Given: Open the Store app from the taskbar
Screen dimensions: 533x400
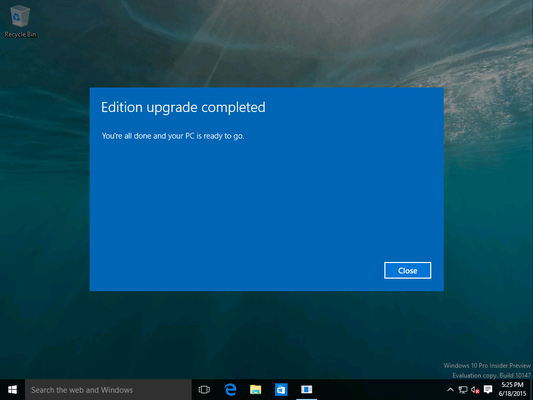Looking at the screenshot, I should (x=281, y=390).
